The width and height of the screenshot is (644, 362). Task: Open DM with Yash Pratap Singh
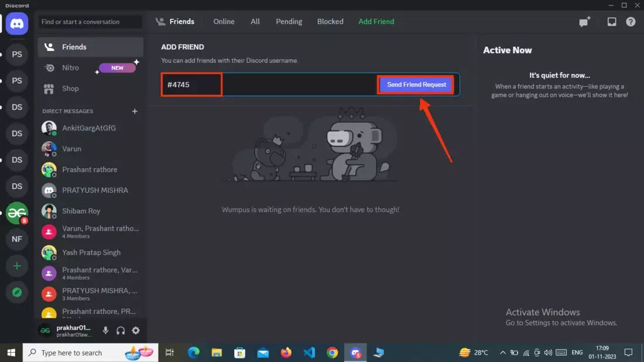click(90, 252)
